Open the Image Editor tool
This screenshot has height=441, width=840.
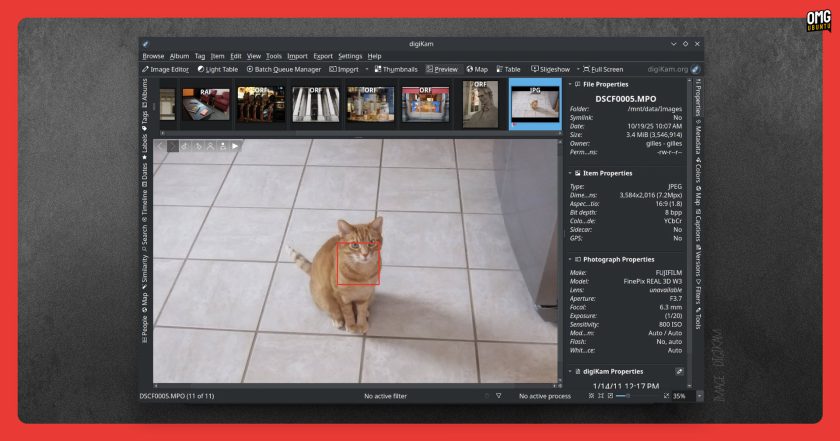(166, 69)
